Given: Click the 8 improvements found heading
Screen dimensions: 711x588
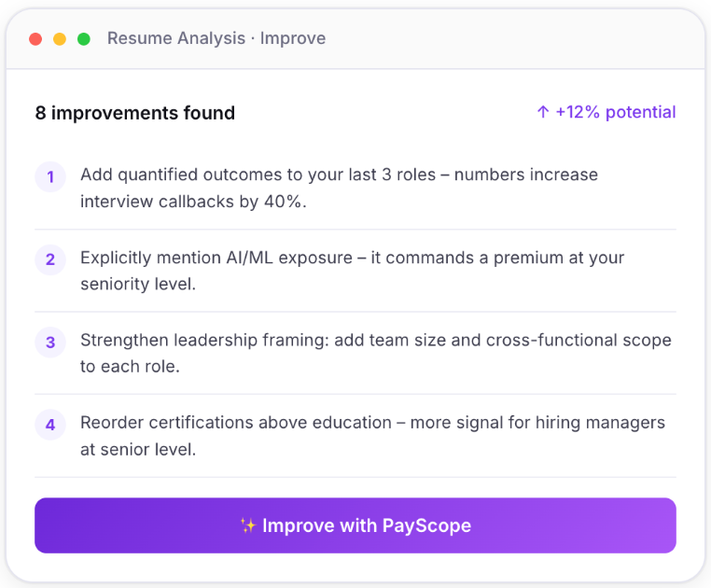Looking at the screenshot, I should click(x=135, y=113).
